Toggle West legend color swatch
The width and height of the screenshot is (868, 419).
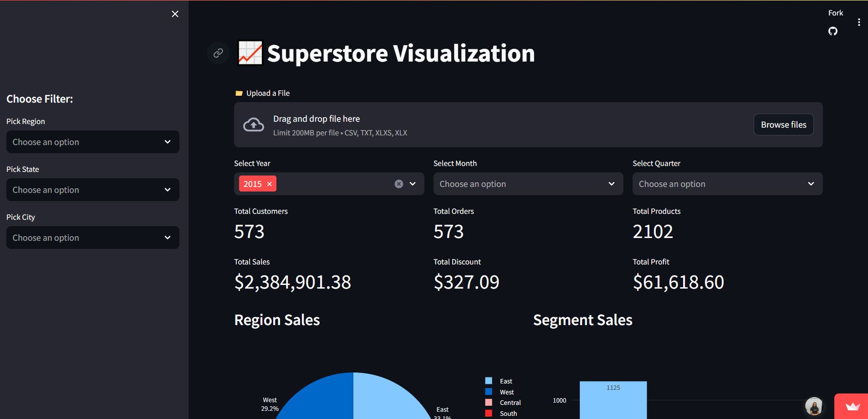click(x=489, y=392)
